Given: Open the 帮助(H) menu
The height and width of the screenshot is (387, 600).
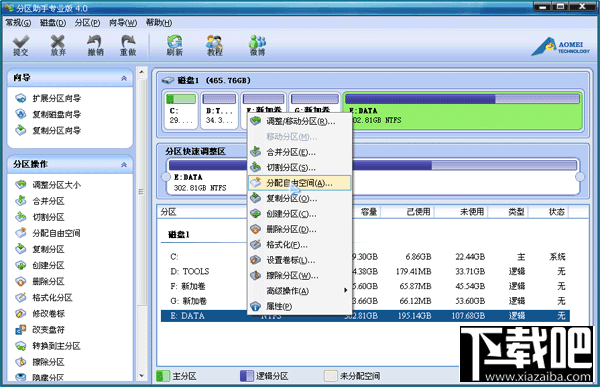Looking at the screenshot, I should pyautogui.click(x=159, y=23).
